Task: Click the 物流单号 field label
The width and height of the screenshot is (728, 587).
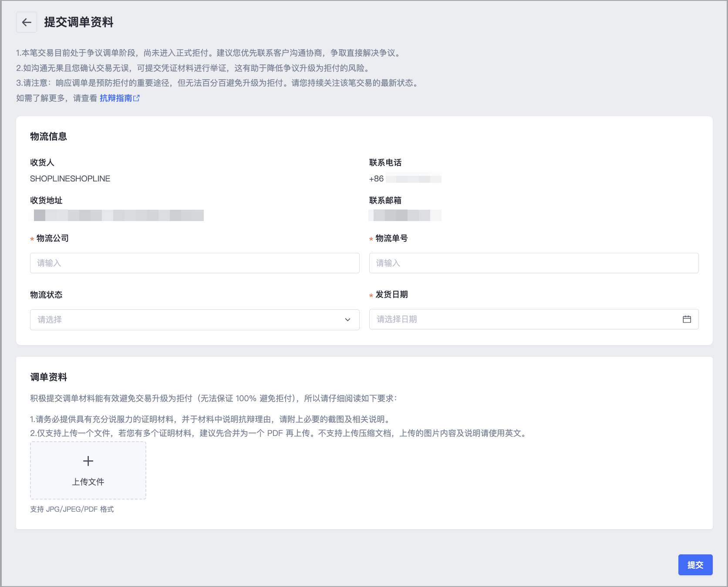Action: pyautogui.click(x=392, y=238)
